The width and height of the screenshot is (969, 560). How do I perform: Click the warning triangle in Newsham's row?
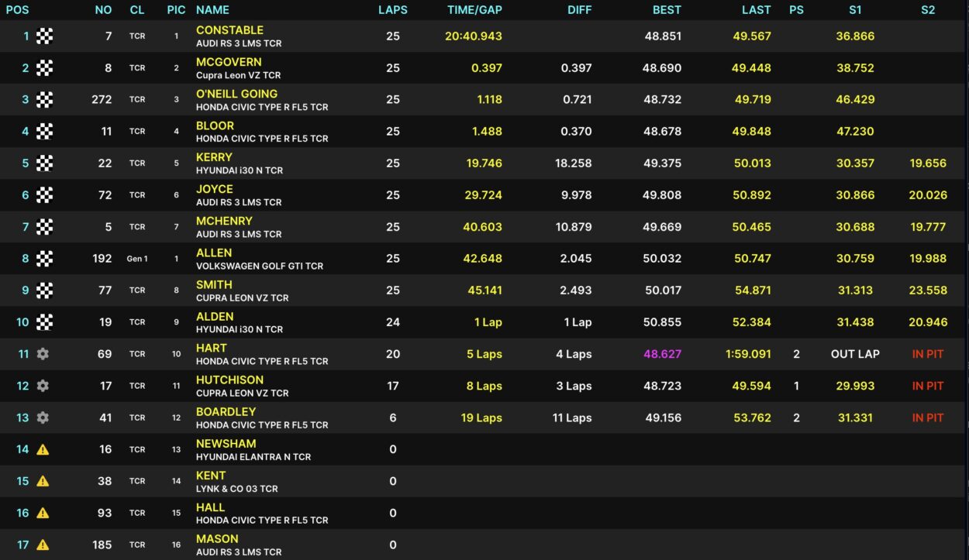pyautogui.click(x=43, y=449)
